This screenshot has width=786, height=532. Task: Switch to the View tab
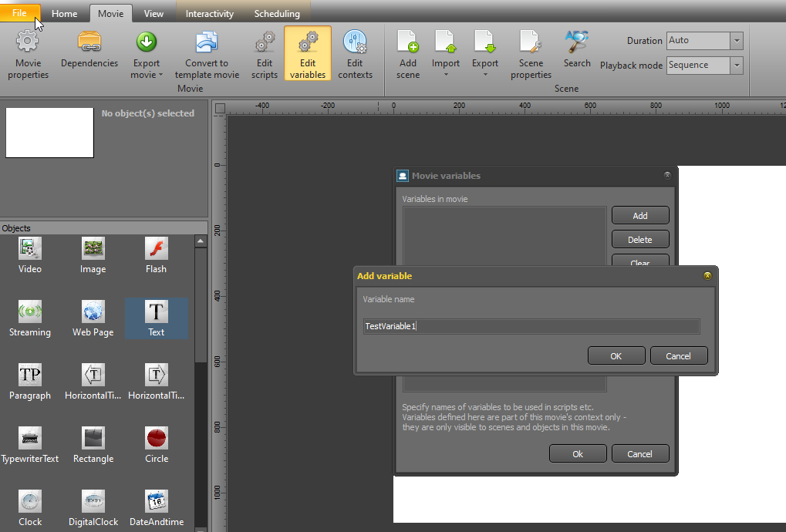153,14
